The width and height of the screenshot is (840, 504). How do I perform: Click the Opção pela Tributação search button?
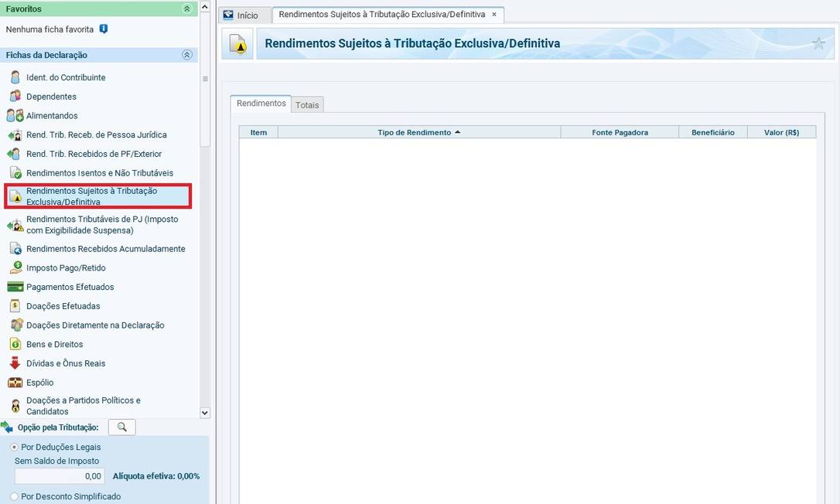(122, 427)
